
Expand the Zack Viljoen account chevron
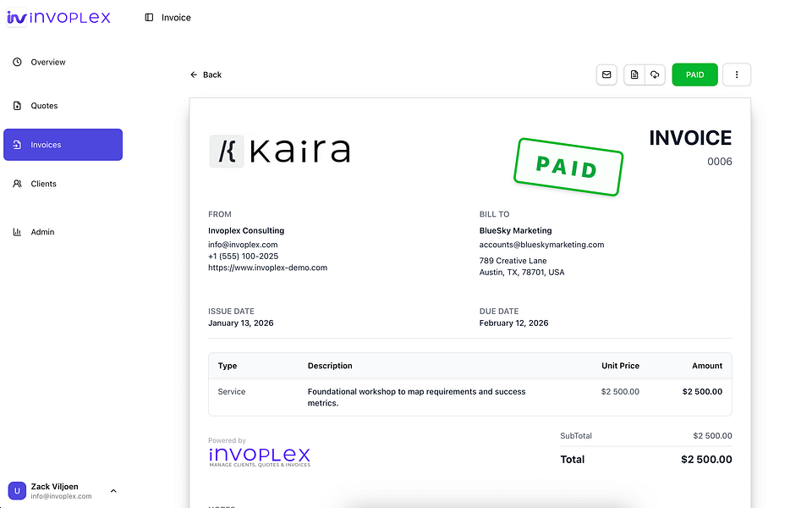(113, 491)
